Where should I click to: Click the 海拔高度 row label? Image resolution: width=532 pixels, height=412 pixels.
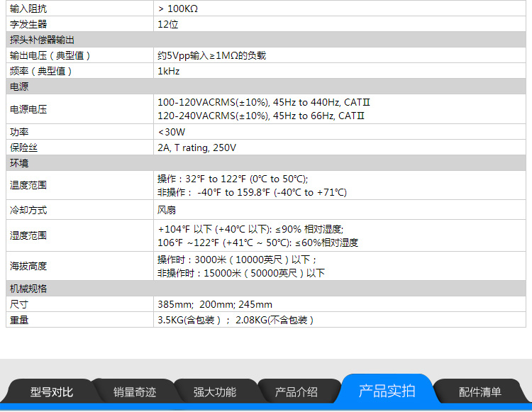pos(29,266)
